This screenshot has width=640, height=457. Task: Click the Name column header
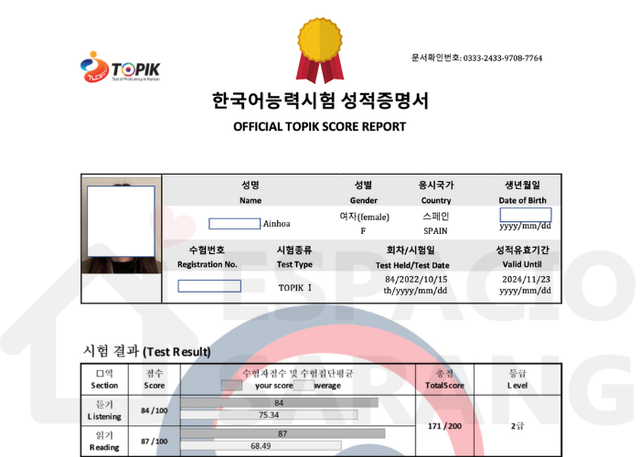click(x=250, y=200)
